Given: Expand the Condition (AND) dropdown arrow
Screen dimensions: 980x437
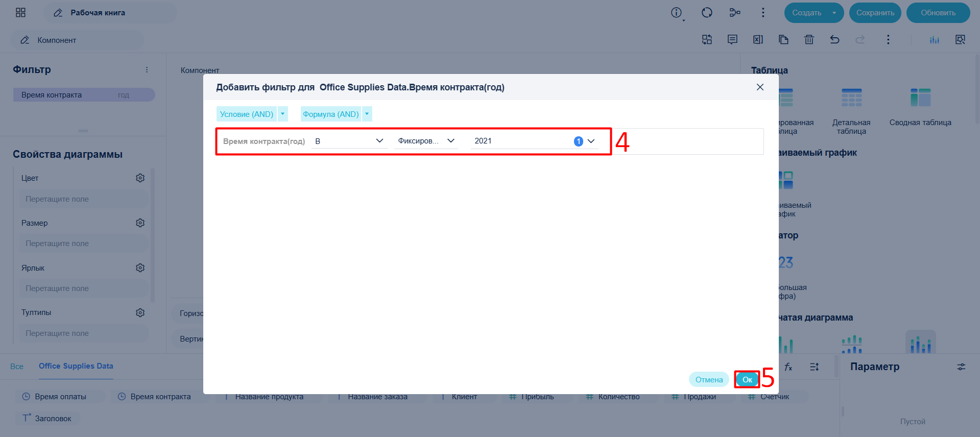Looking at the screenshot, I should coord(283,114).
